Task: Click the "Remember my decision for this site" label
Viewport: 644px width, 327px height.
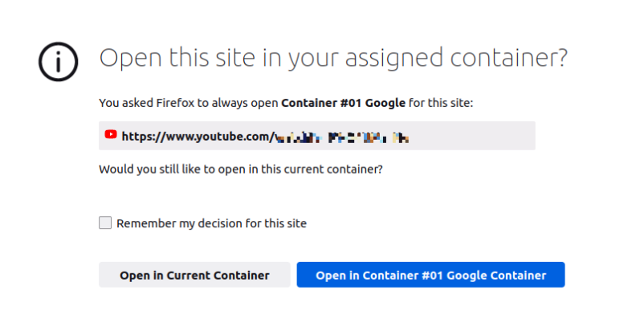Action: point(211,223)
